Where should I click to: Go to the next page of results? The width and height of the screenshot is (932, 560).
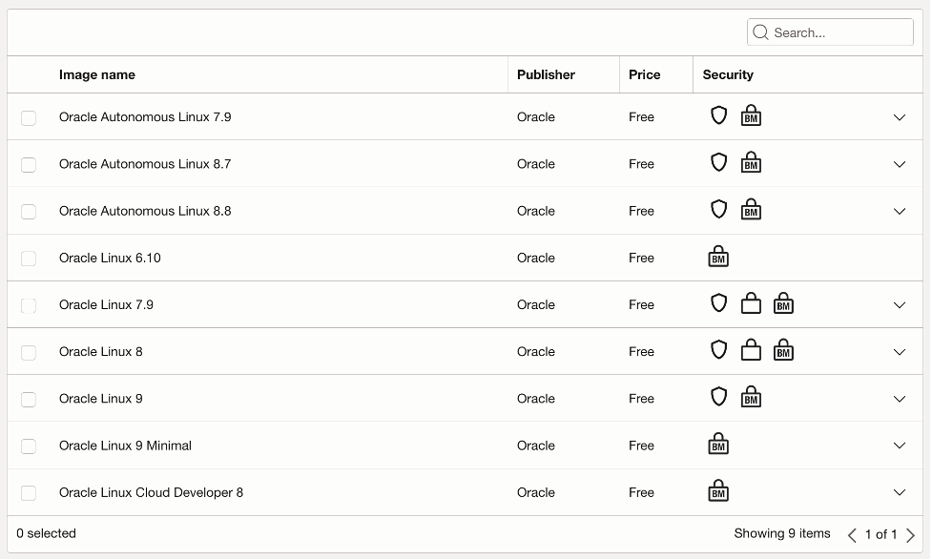point(910,534)
